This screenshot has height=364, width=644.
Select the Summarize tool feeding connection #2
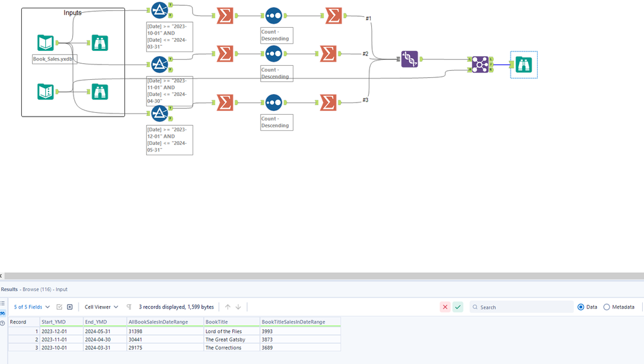click(x=328, y=53)
